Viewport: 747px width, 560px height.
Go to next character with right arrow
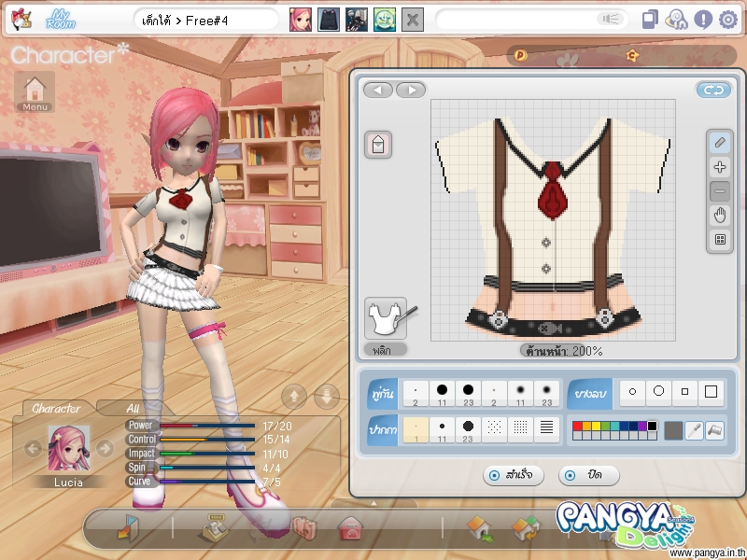105,448
